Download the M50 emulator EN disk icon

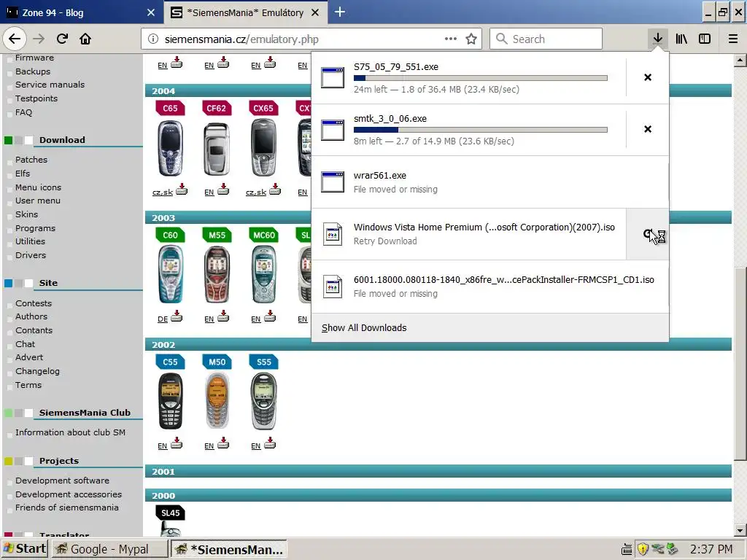[x=223, y=443]
